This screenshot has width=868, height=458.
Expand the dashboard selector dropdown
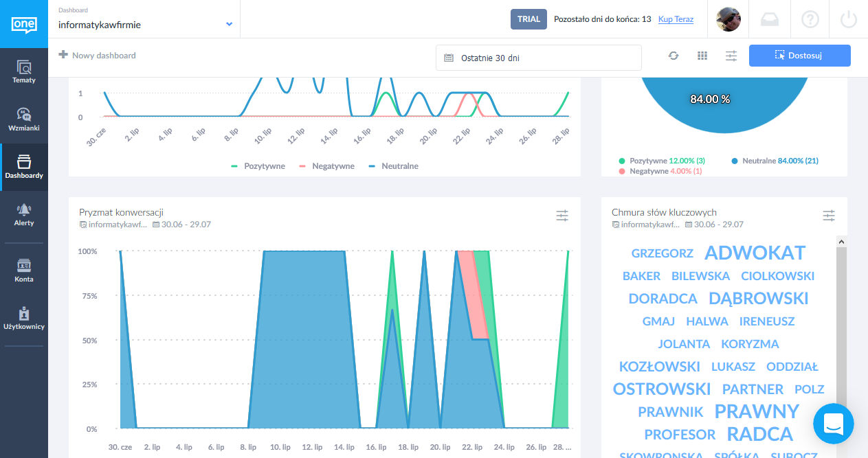(x=230, y=24)
